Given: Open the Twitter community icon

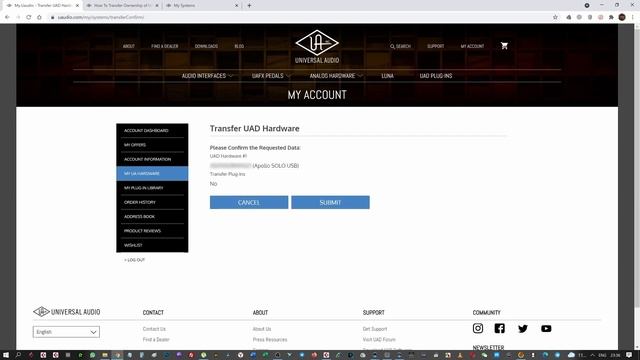Looking at the screenshot, I should 523,329.
